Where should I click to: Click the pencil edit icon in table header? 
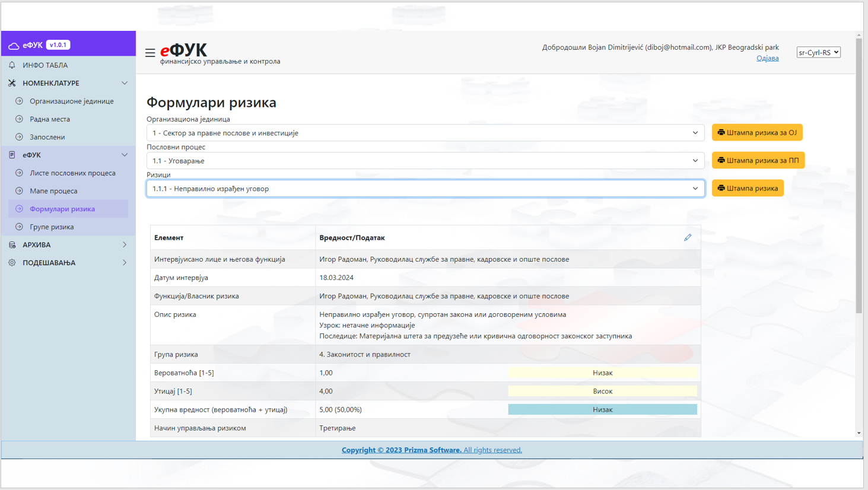(x=688, y=237)
